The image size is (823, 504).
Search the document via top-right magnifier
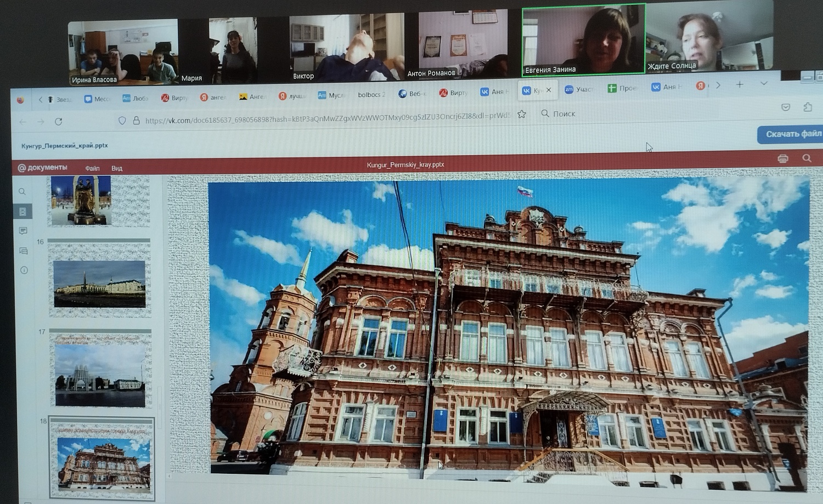tap(807, 158)
